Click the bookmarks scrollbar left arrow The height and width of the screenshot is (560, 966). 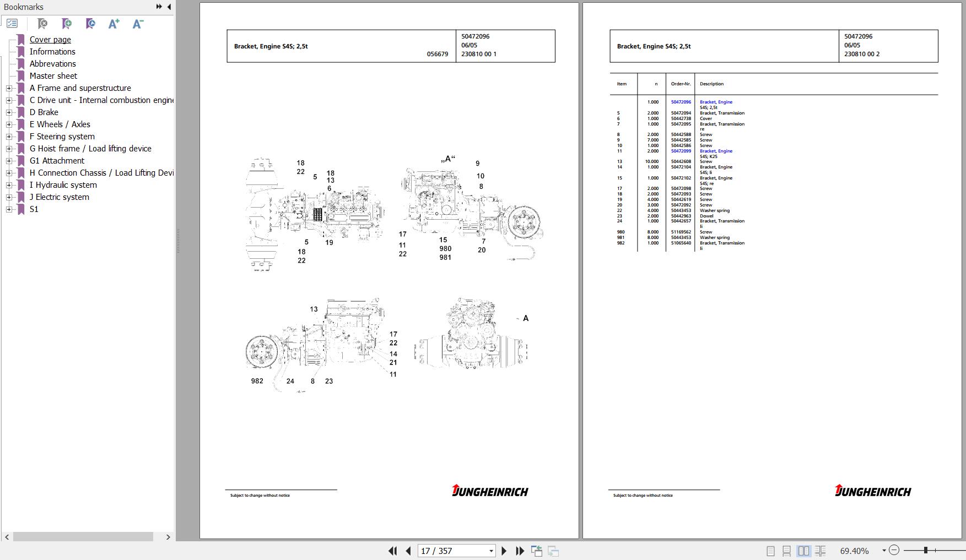(x=7, y=536)
